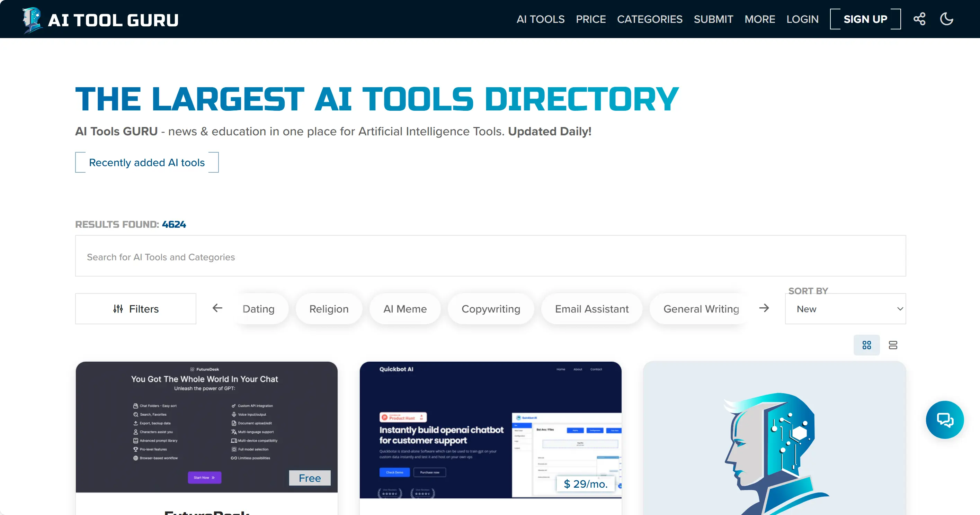Viewport: 980px width, 515px height.
Task: Open CATEGORIES menu item
Action: click(x=649, y=19)
